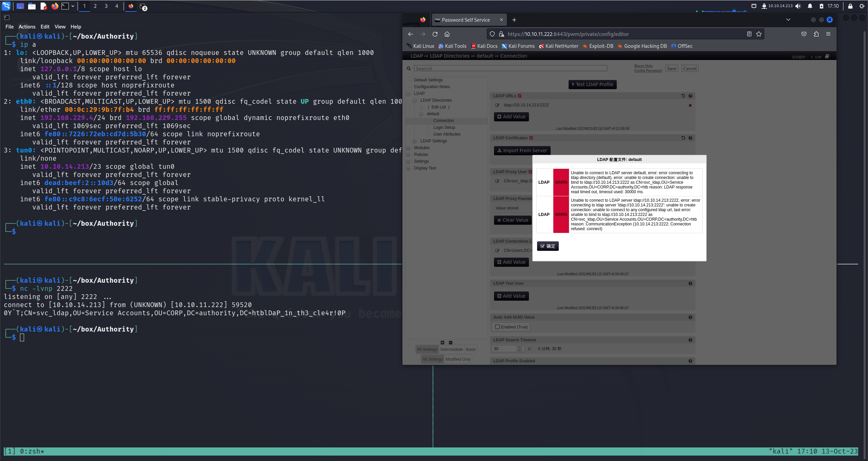This screenshot has height=461, width=868.
Task: Edit the ldap://10.10.14.213:2222 URL value
Action: click(497, 105)
